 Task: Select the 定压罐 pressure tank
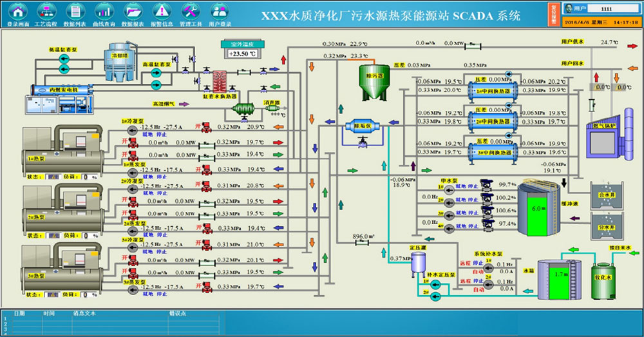418,264
